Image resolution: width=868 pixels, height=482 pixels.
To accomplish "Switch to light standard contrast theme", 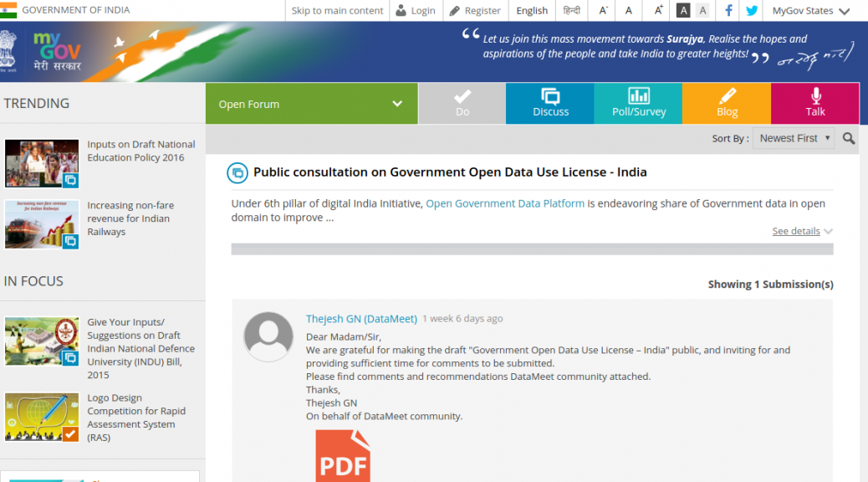I will [x=702, y=11].
